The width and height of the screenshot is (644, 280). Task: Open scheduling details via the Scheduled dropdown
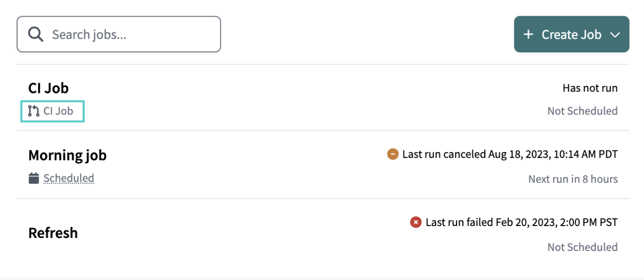click(68, 178)
